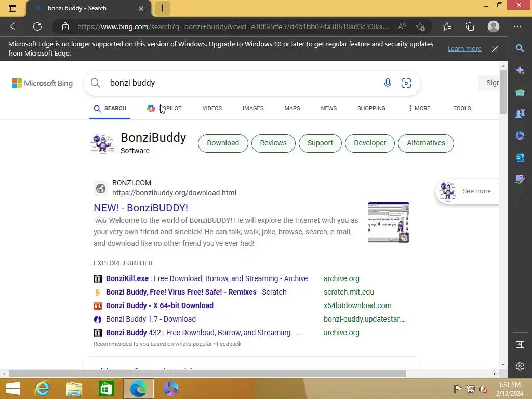Open the Favorites list

click(447, 26)
